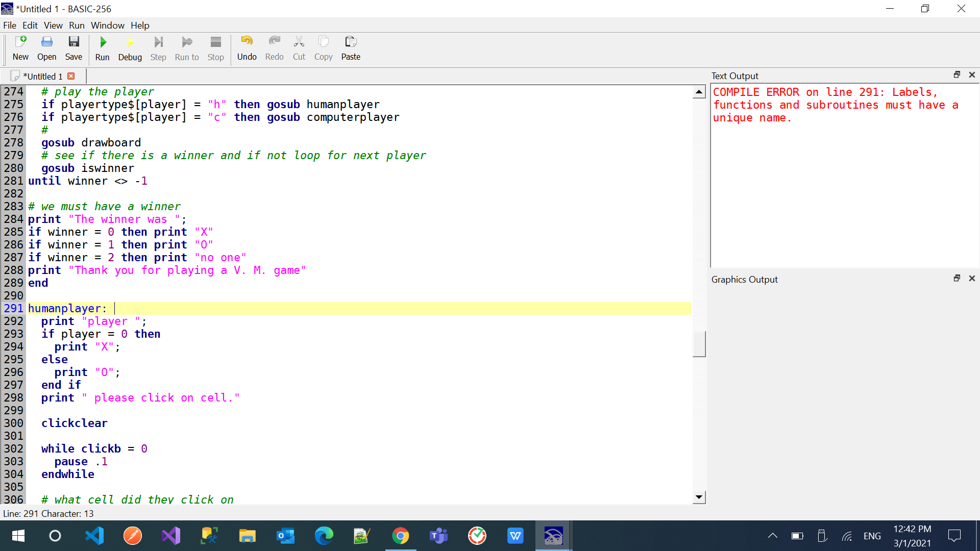
Task: Create a new program file
Action: click(20, 48)
